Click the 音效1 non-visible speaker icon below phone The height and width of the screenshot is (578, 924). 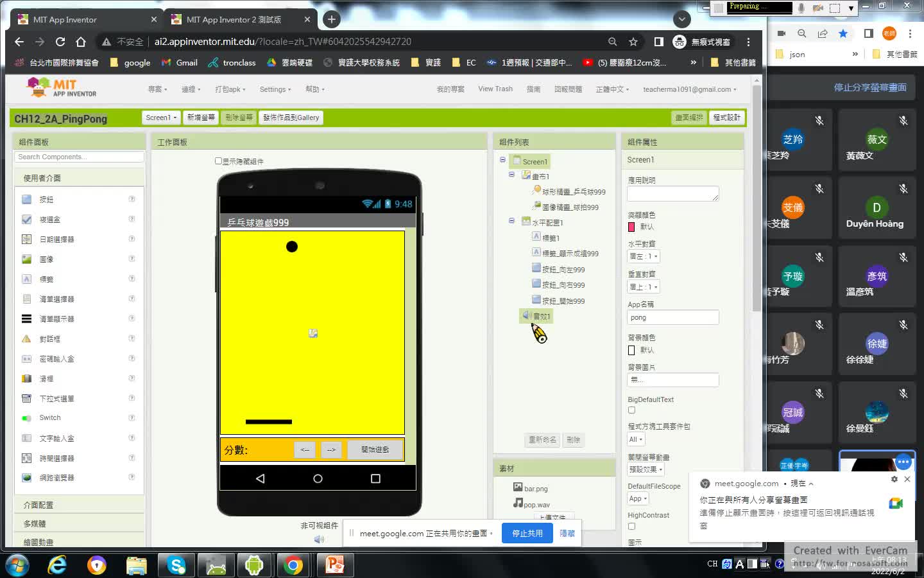tap(319, 539)
